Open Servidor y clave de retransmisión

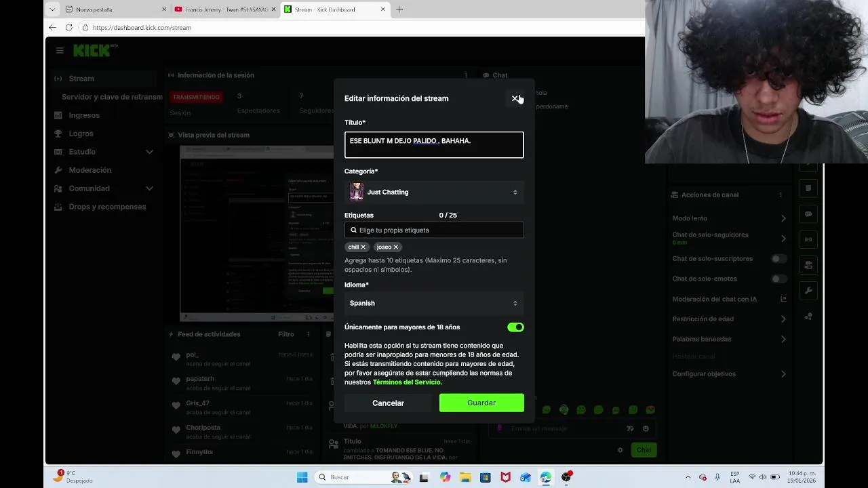(x=112, y=97)
